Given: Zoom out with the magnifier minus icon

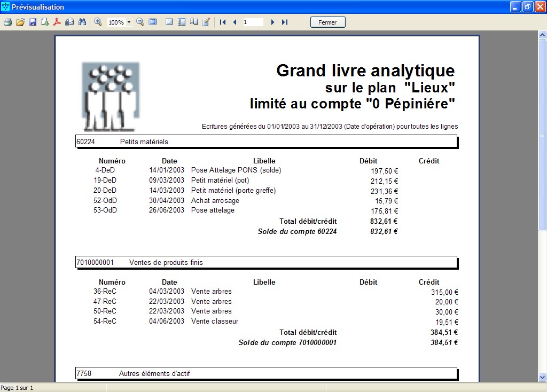Looking at the screenshot, I should click(x=140, y=22).
